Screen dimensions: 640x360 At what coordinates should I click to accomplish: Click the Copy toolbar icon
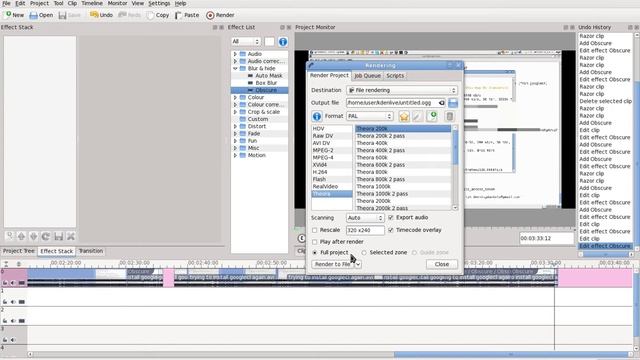pyautogui.click(x=150, y=15)
